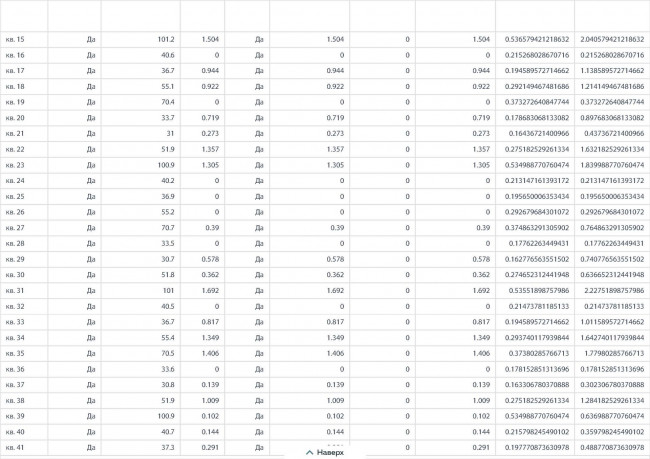650x459 pixels.
Task: Click area value 101.2 in кв. 15 row
Action: tap(166, 39)
